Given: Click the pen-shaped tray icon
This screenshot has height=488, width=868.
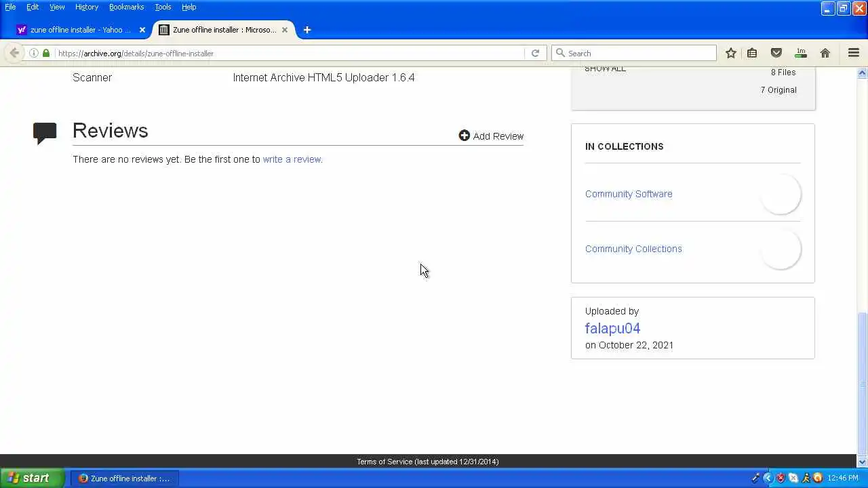Looking at the screenshot, I should coord(756,478).
